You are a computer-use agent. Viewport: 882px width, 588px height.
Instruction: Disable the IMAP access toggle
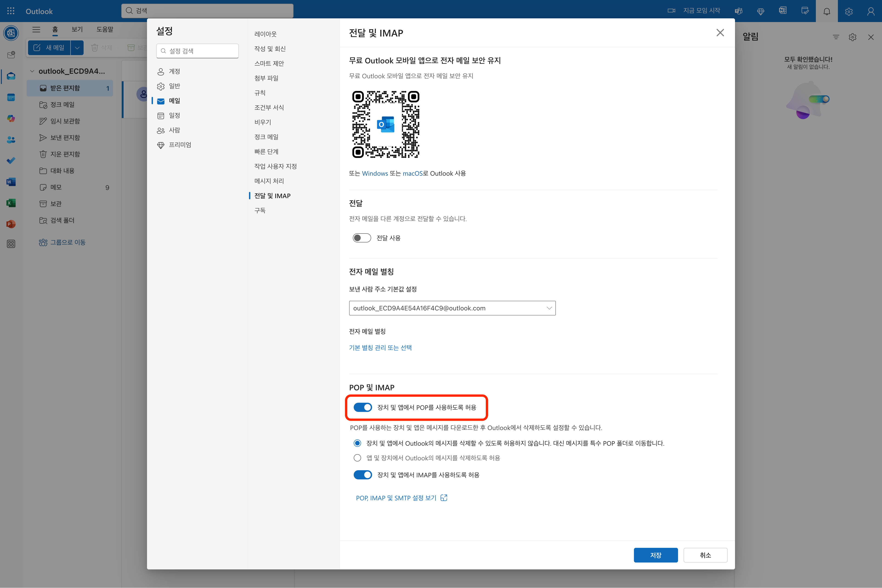click(x=362, y=475)
